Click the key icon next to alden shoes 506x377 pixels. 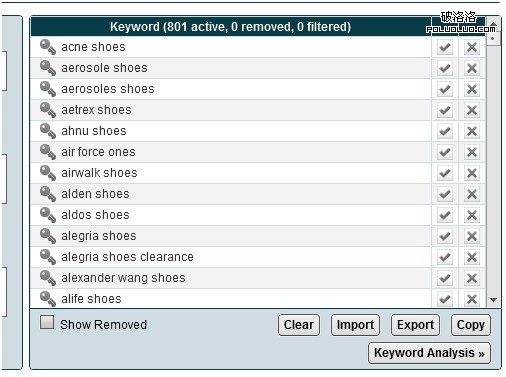click(48, 194)
